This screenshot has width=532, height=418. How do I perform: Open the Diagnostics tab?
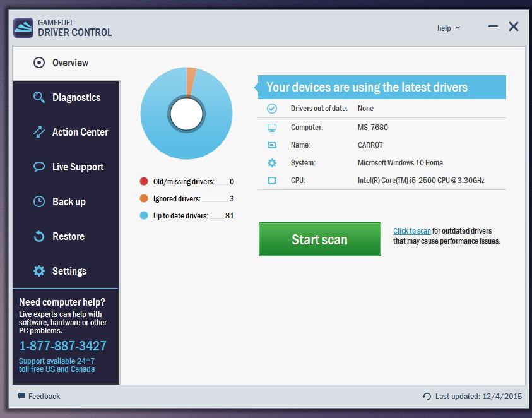tap(76, 97)
